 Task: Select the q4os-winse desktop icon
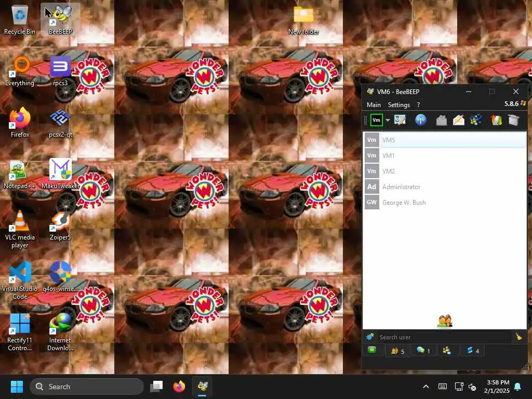click(x=60, y=277)
